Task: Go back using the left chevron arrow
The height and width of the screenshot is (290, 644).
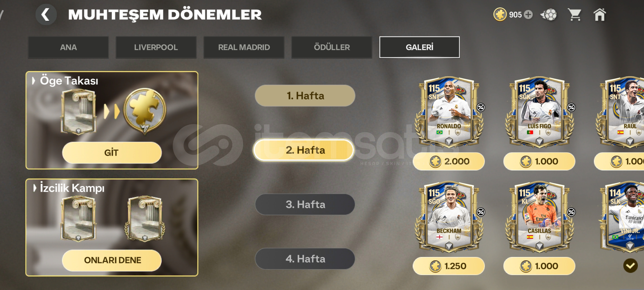Action: click(46, 15)
